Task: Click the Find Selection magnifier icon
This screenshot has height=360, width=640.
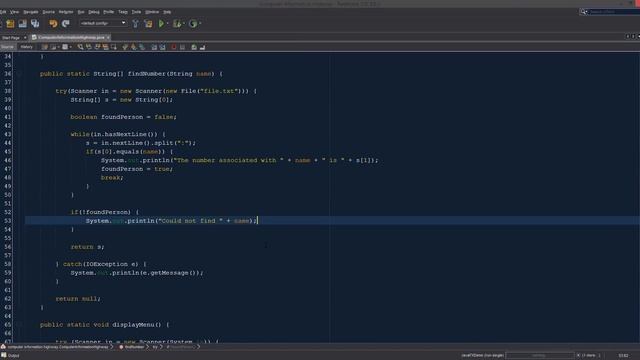Action: point(80,47)
